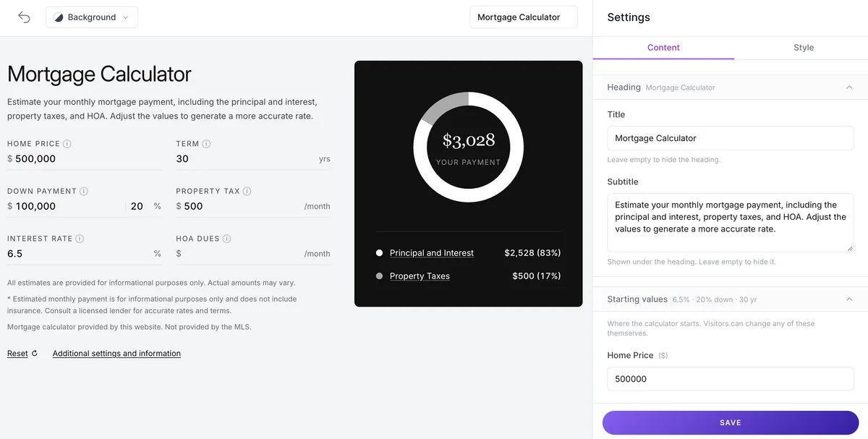Click the Subtitle text area

731,223
